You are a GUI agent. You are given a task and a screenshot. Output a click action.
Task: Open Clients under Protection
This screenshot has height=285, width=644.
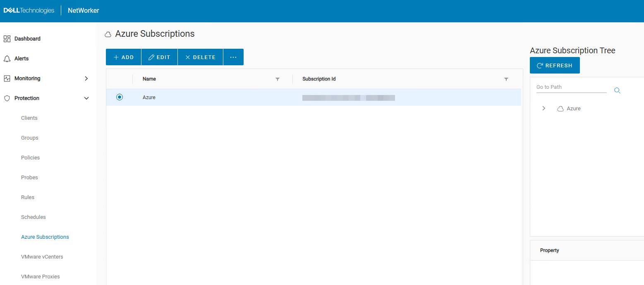(x=29, y=118)
